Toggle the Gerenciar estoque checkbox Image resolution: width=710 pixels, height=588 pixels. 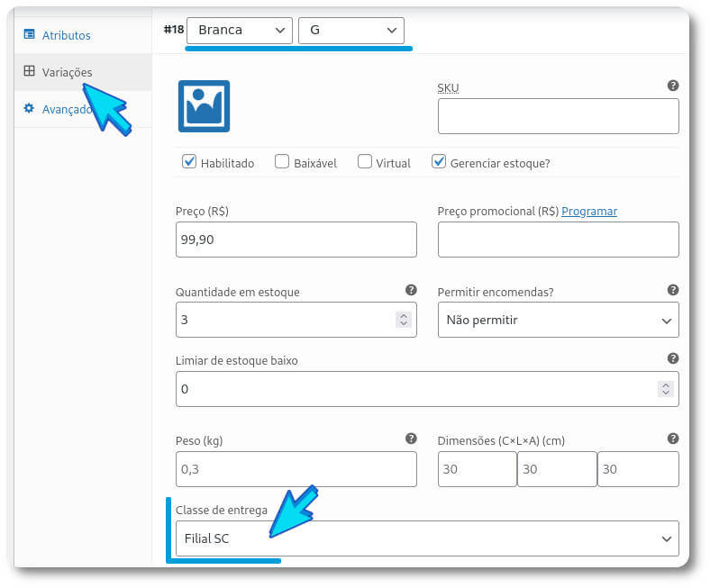439,161
